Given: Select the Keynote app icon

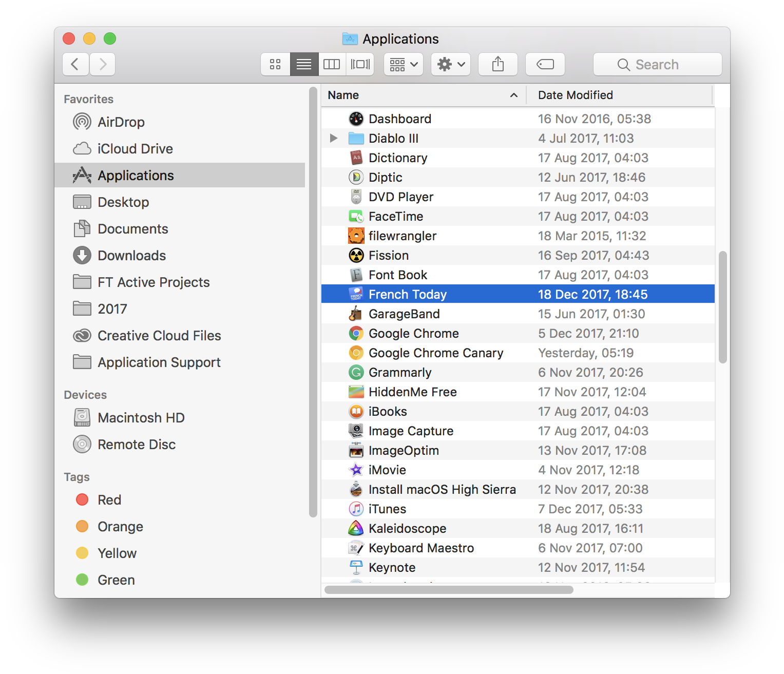Looking at the screenshot, I should pyautogui.click(x=356, y=567).
